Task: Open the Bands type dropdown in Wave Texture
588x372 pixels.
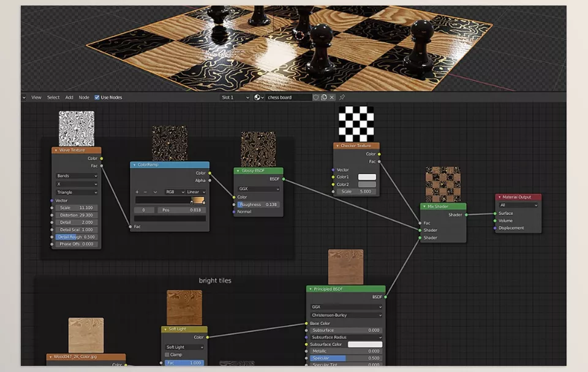Action: pyautogui.click(x=77, y=176)
